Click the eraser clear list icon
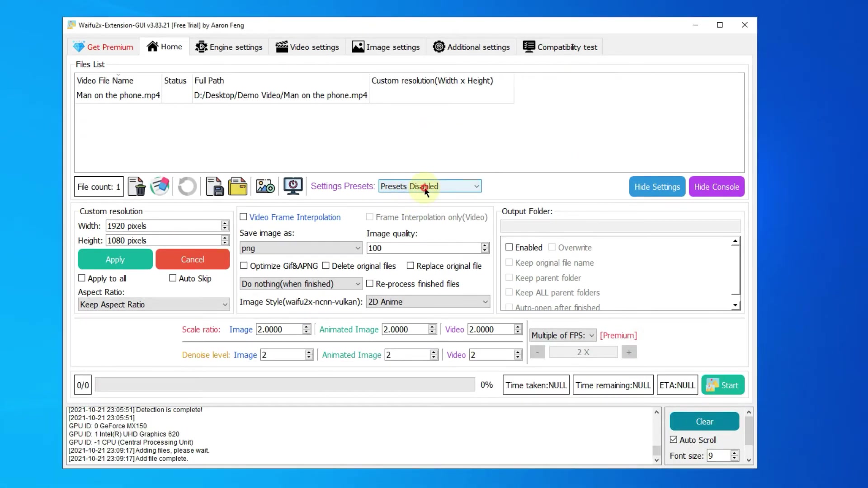Viewport: 868px width, 488px height. pyautogui.click(x=160, y=186)
